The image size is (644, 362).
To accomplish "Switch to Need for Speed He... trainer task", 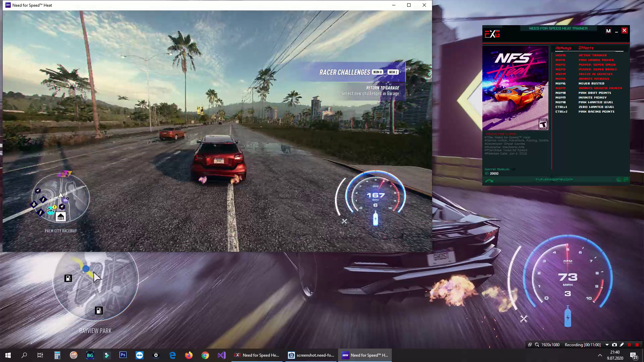I will [x=257, y=355].
